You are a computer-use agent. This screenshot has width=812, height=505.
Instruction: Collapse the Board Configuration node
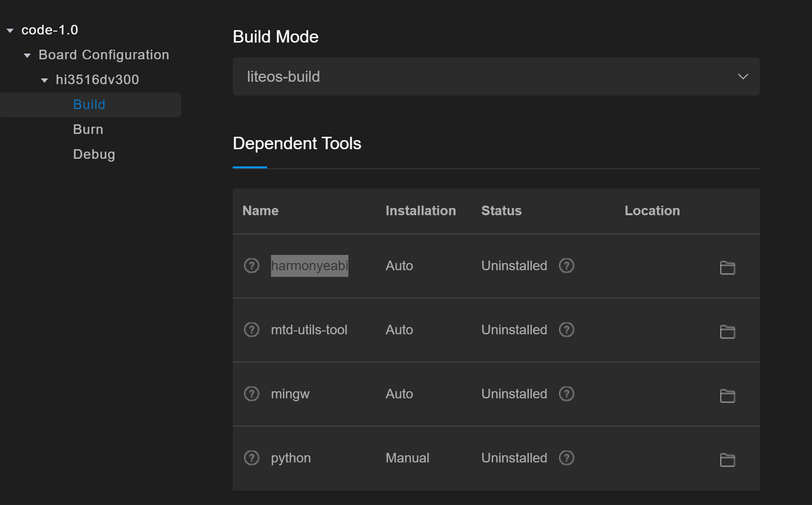pos(27,55)
